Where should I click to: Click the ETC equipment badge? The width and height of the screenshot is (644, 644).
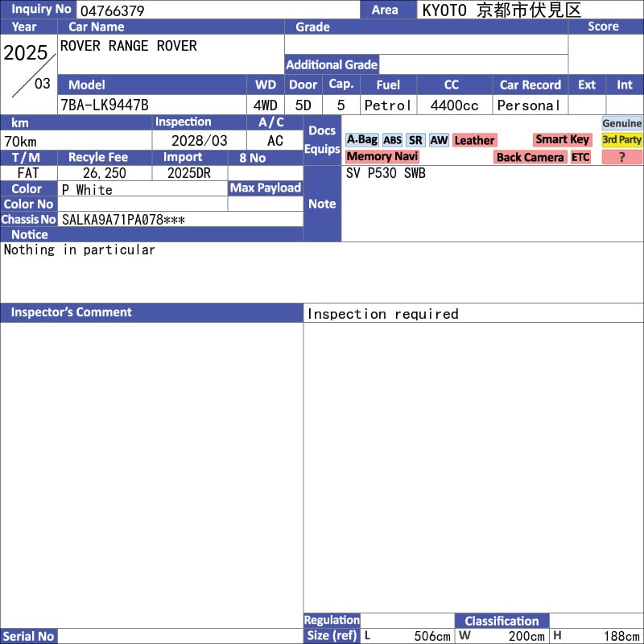point(580,157)
